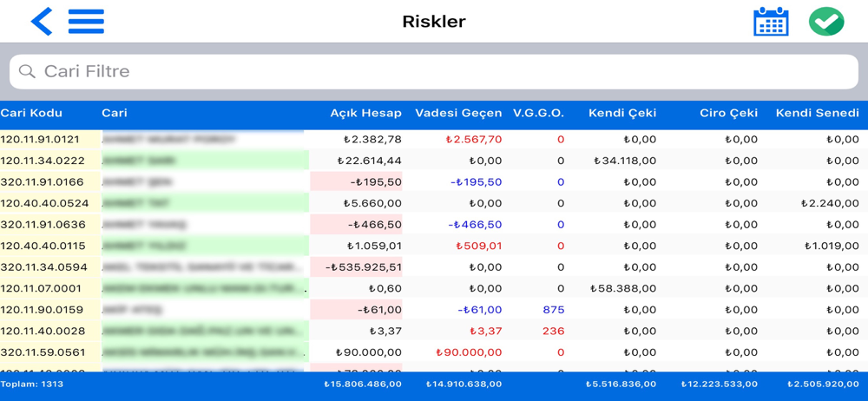Click the -₺535.925,51 Açık Hesap cell

tap(364, 267)
